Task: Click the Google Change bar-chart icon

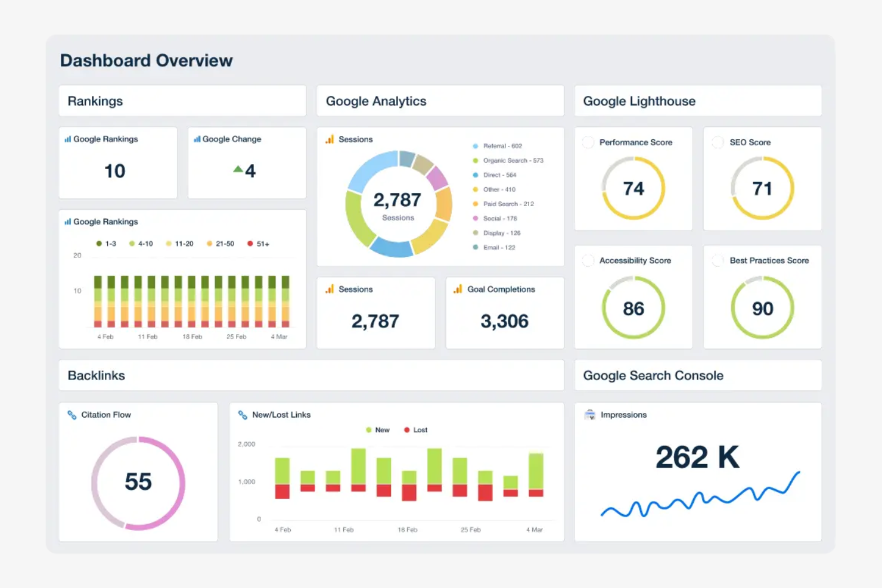Action: tap(197, 139)
